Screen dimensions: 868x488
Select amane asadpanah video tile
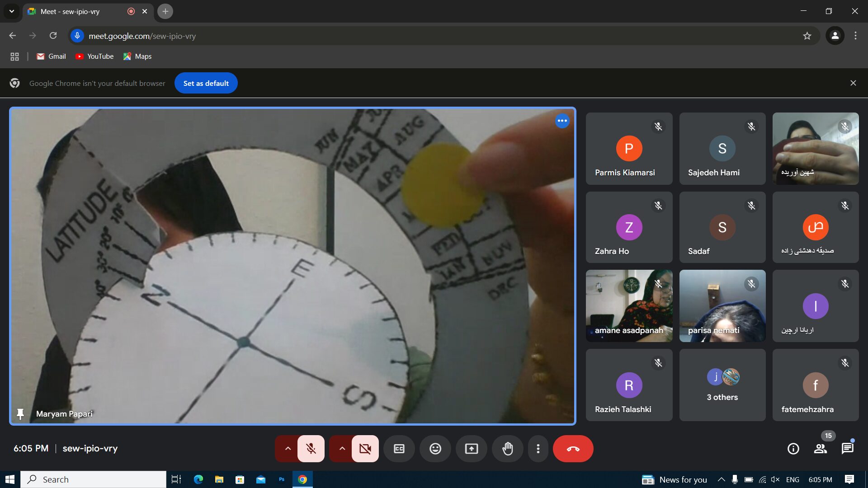click(629, 306)
